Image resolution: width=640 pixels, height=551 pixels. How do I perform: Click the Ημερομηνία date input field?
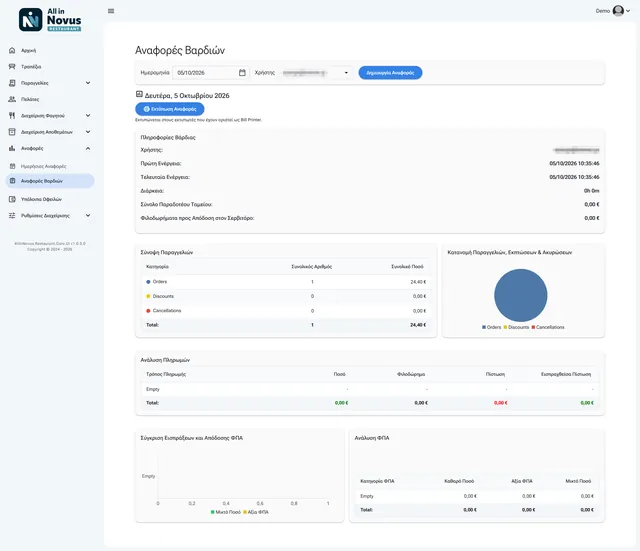pos(211,73)
